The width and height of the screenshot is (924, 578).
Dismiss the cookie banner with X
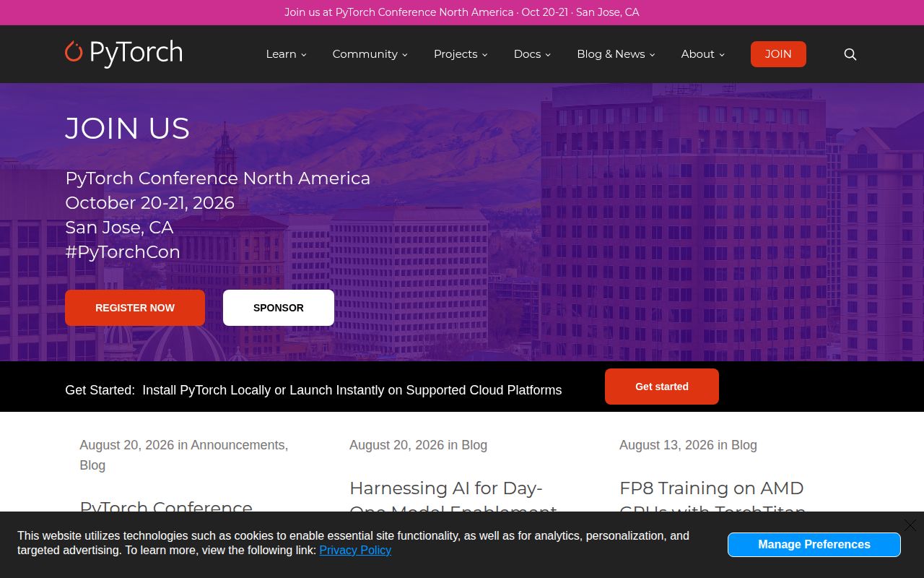pyautogui.click(x=910, y=525)
